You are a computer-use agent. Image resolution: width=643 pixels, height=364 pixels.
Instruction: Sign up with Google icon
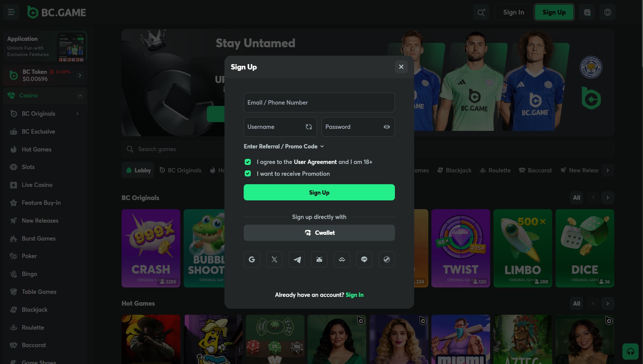click(x=252, y=259)
